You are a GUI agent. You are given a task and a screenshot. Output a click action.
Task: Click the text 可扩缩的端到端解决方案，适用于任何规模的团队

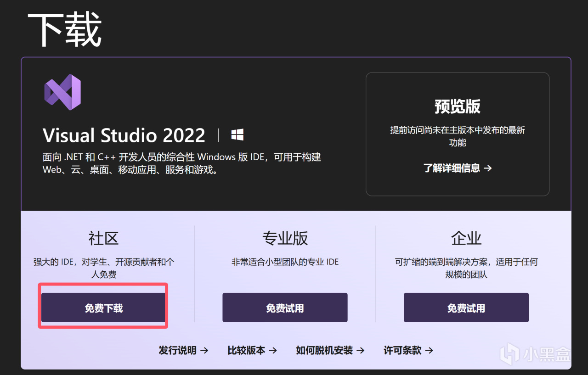[466, 269]
